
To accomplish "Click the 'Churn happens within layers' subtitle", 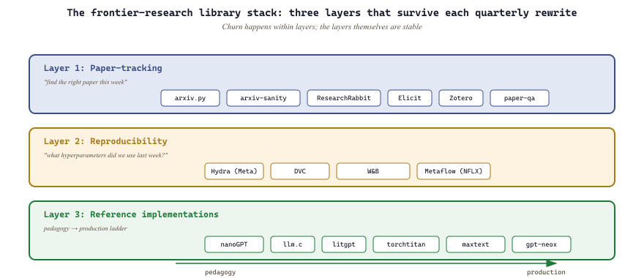I will (322, 26).
